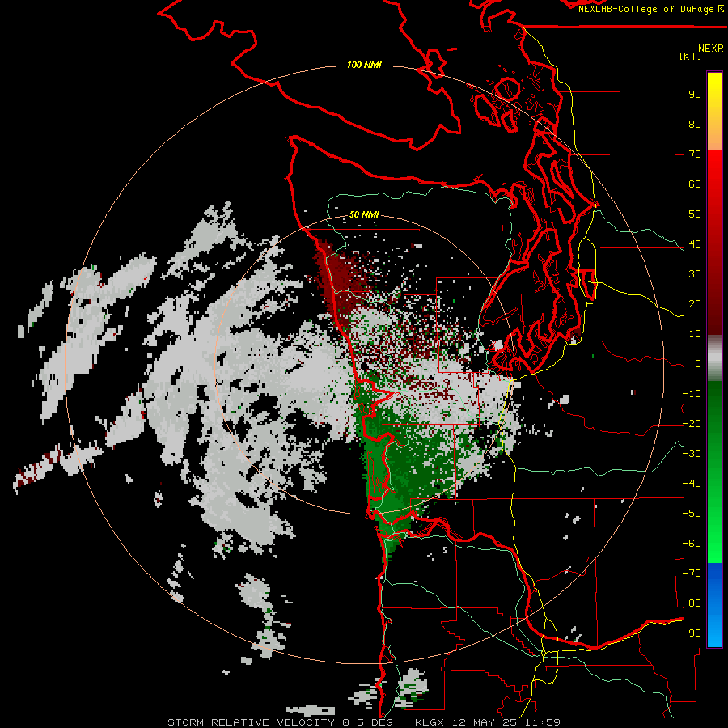Click the 0 value on velocity scale
The image size is (728, 728).
(698, 364)
